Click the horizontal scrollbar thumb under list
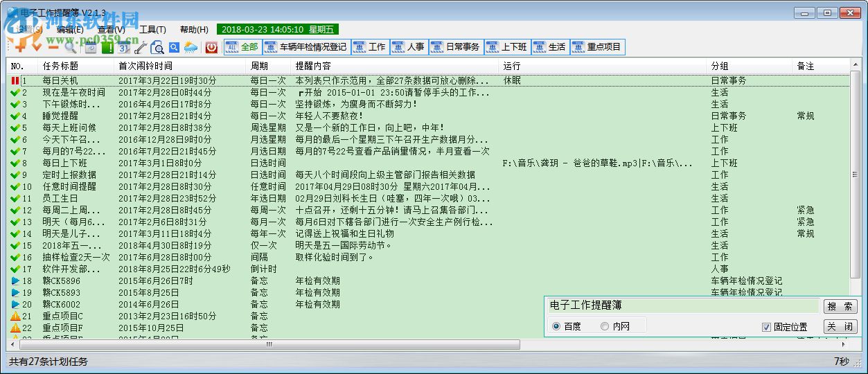Viewport: 868px width, 374px height. [269, 344]
